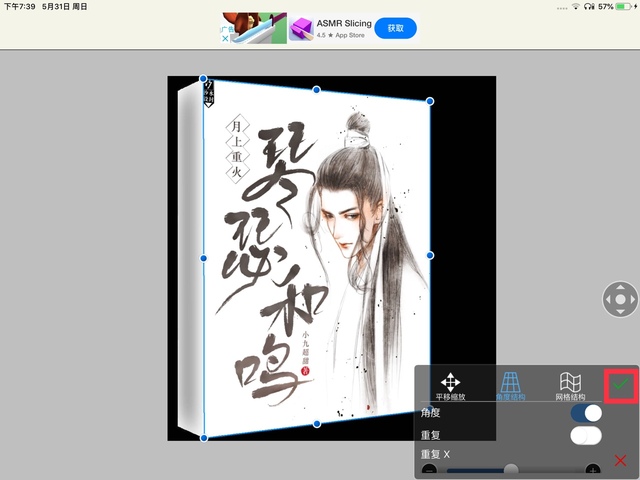Confirm with the green checkmark
The height and width of the screenshot is (480, 640).
(621, 384)
